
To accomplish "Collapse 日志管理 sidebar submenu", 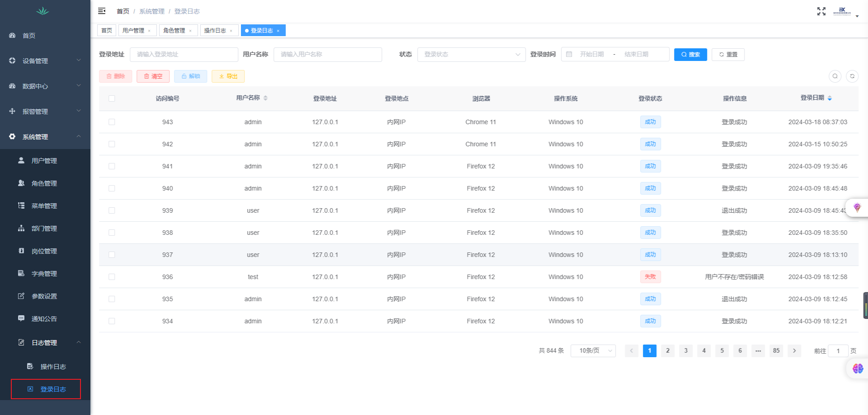I will tap(45, 342).
